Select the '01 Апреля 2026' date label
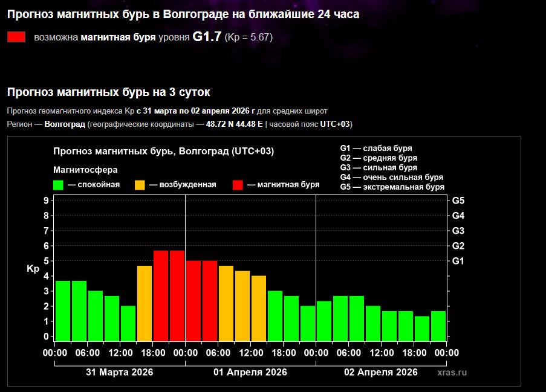The image size is (546, 392). (250, 372)
